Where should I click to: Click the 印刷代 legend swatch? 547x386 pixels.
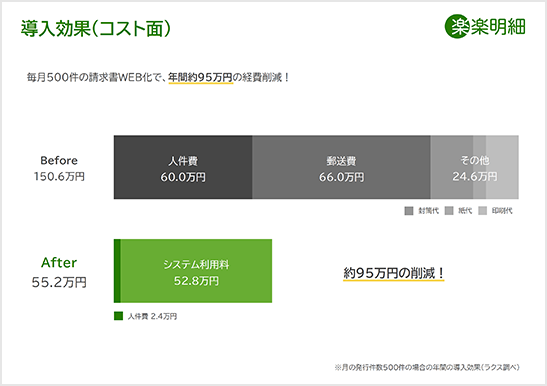(482, 211)
